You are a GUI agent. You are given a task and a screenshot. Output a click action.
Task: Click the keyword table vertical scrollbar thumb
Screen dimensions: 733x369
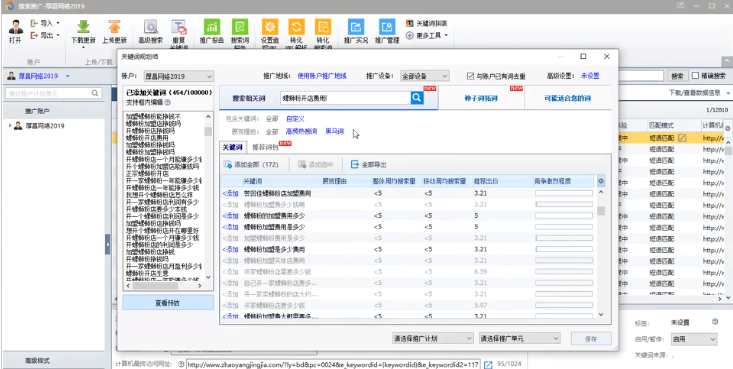(x=601, y=210)
